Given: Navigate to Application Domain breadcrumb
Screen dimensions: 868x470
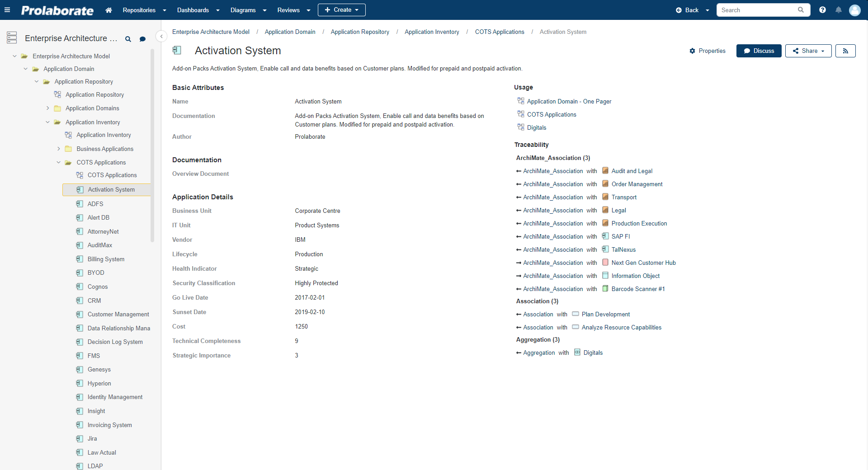Looking at the screenshot, I should coord(290,32).
